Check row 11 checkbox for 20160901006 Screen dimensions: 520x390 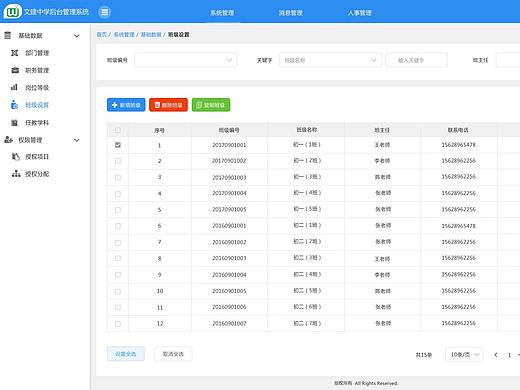click(118, 307)
